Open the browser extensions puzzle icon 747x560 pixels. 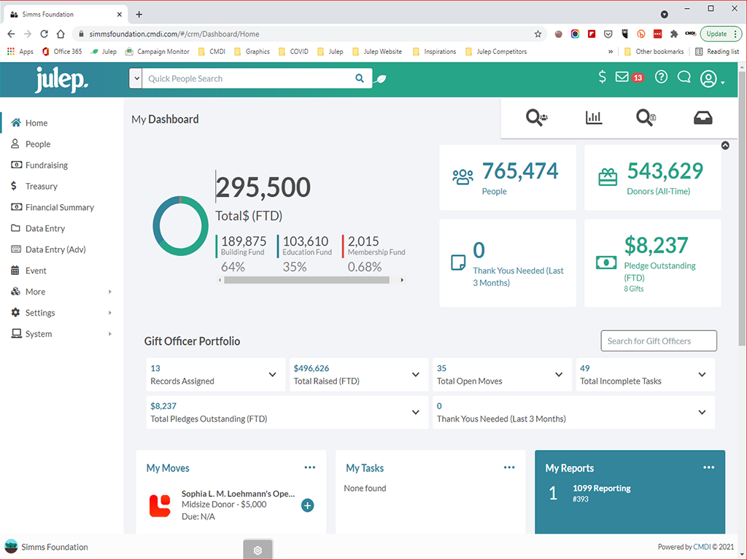click(673, 34)
